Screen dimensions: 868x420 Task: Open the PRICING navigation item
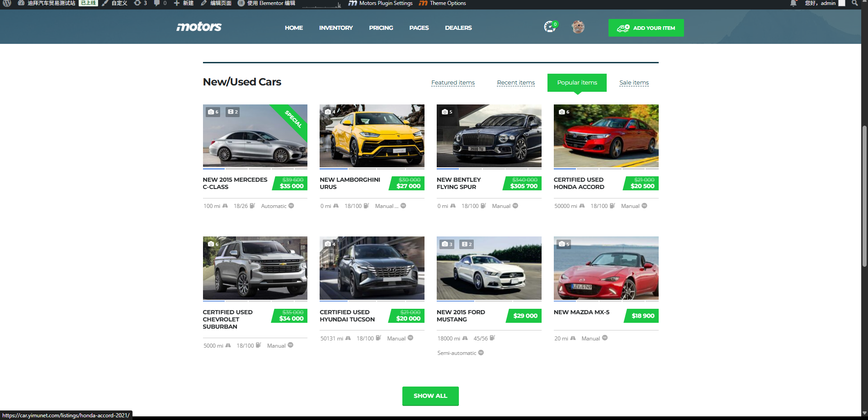click(x=381, y=28)
